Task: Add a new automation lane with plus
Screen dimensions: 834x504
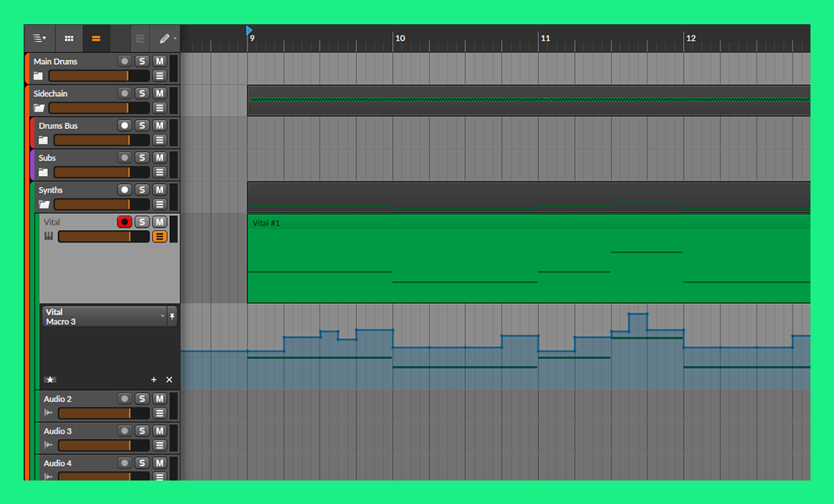Action: (154, 380)
